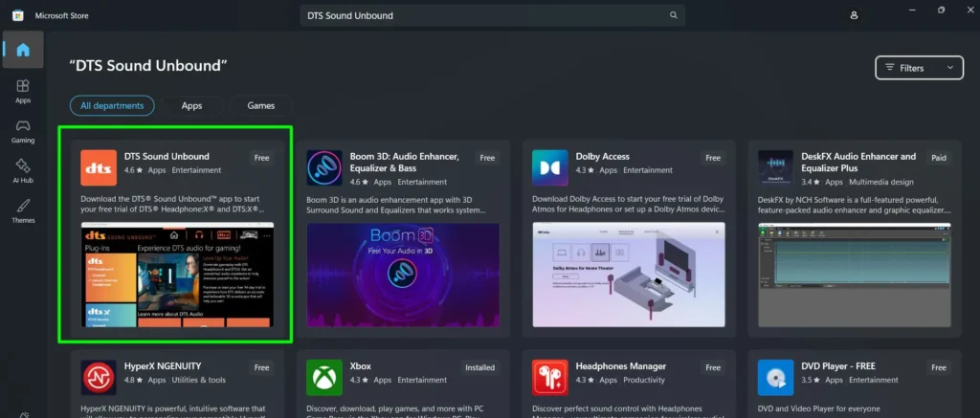Click the HyperX NGENUITY title text
The width and height of the screenshot is (980, 418).
163,366
